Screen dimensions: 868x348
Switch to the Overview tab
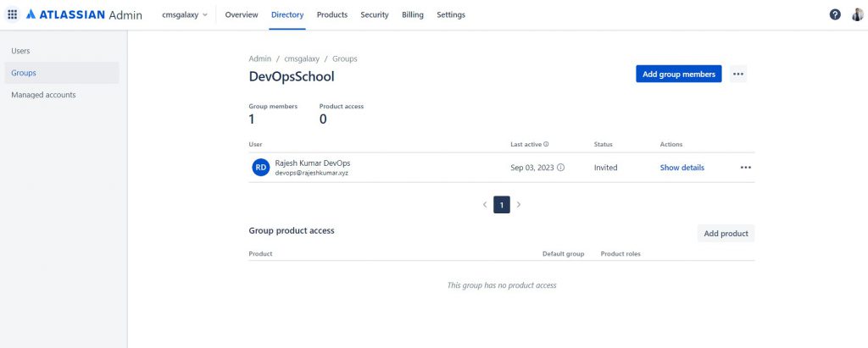point(242,14)
